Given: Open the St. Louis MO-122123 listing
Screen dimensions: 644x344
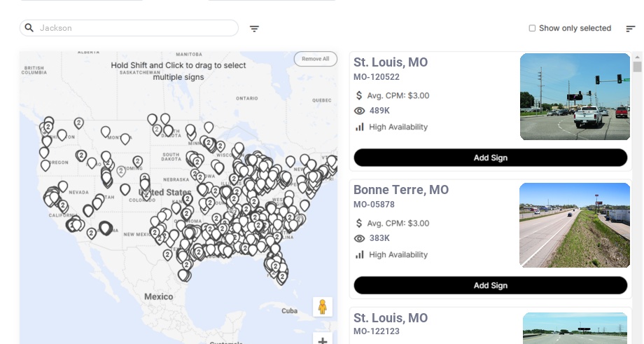Looking at the screenshot, I should pos(391,318).
